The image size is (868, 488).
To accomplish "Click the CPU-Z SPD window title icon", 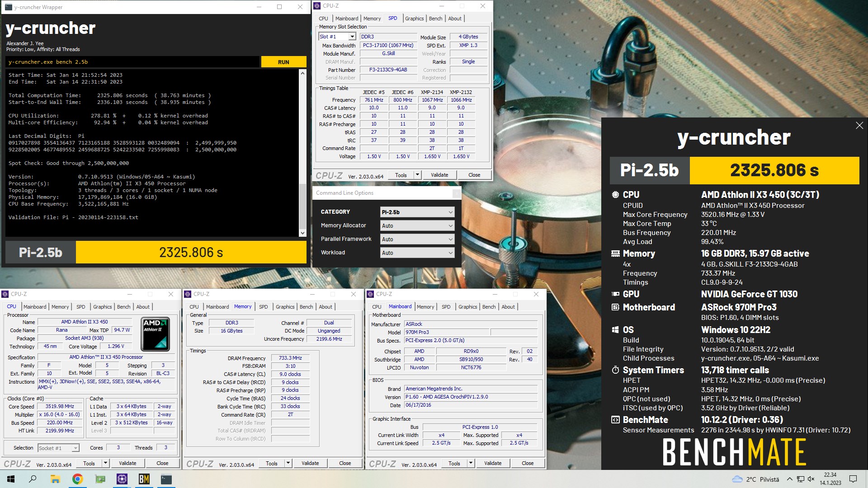I will (317, 6).
